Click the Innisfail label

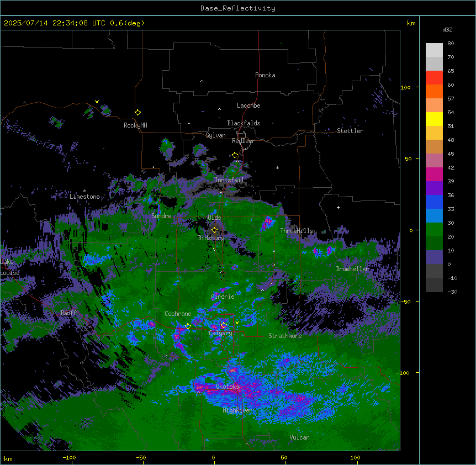coord(229,180)
